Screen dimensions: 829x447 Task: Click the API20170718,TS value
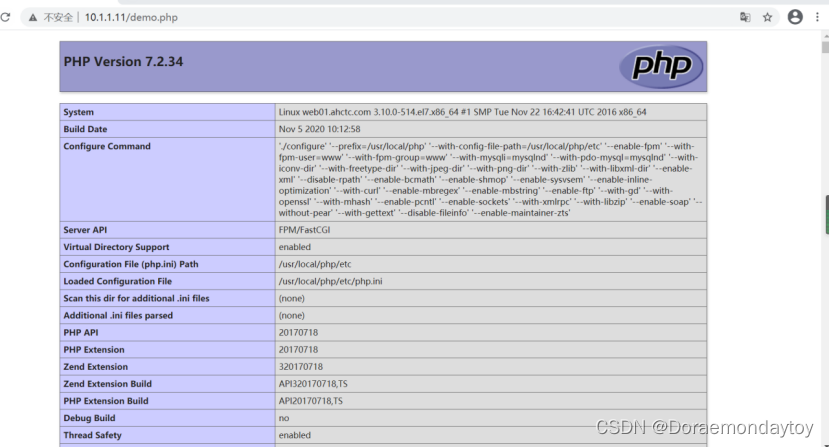pos(310,401)
